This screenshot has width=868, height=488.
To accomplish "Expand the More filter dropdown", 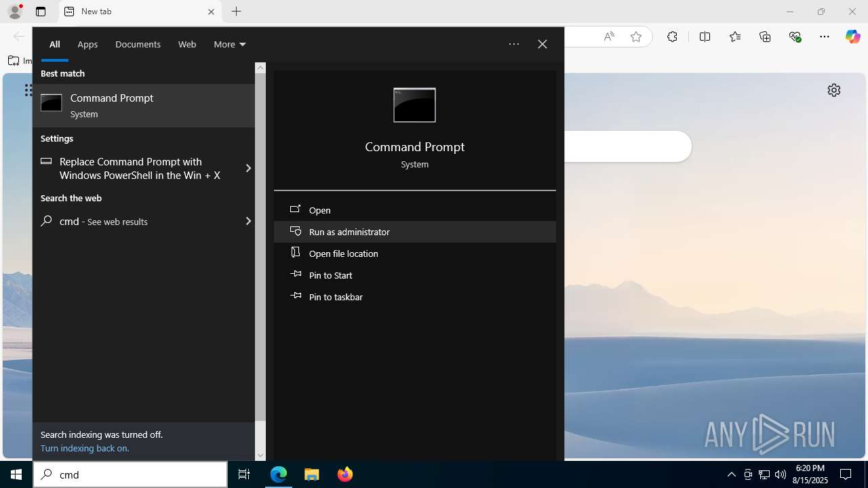I will tap(229, 44).
